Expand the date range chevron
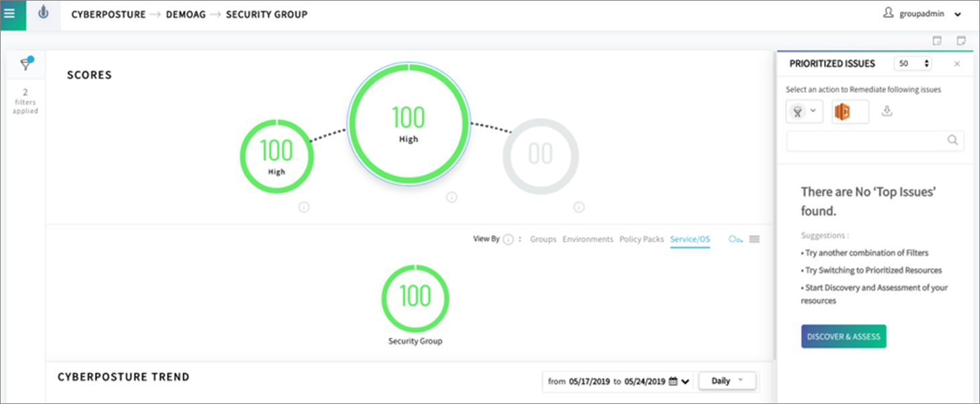Viewport: 980px width, 404px height. 685,382
